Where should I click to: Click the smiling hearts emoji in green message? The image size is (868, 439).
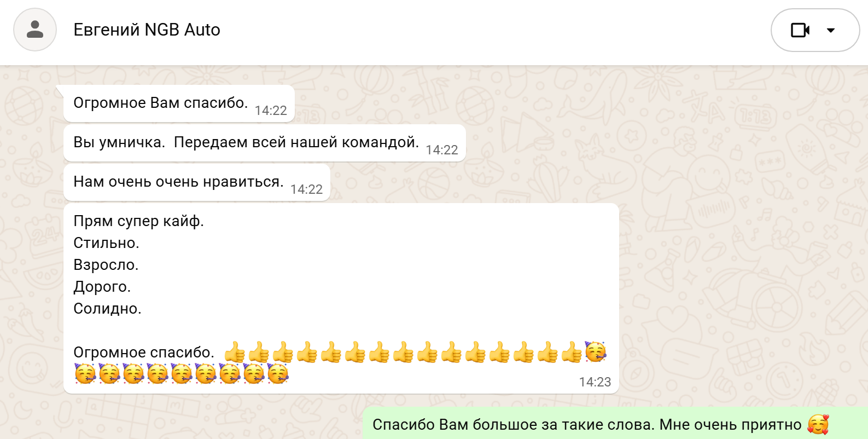pos(818,424)
